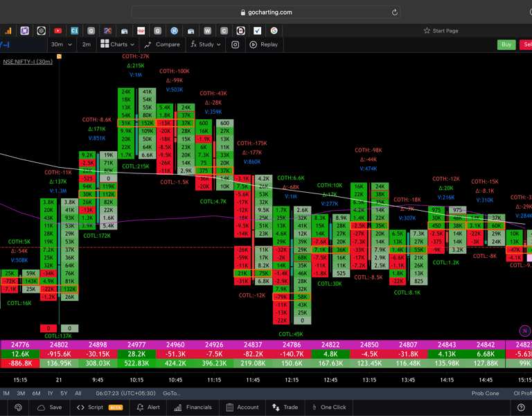
Task: Click the 396.23K volume cell
Action: (x=214, y=363)
